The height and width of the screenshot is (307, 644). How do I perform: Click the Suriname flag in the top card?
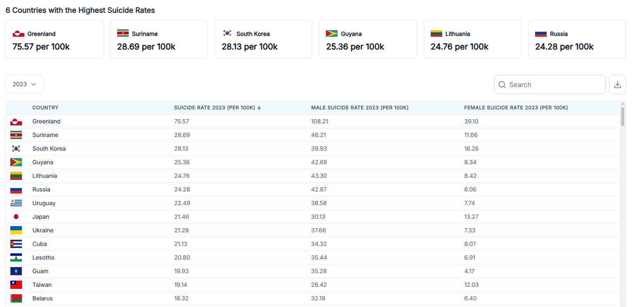pos(123,34)
